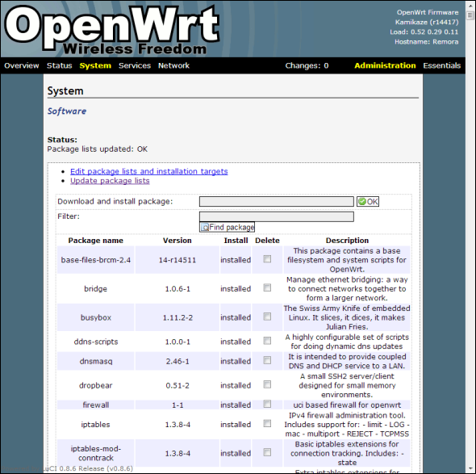The width and height of the screenshot is (476, 474).
Task: Check Delete box for firewall package
Action: (267, 404)
